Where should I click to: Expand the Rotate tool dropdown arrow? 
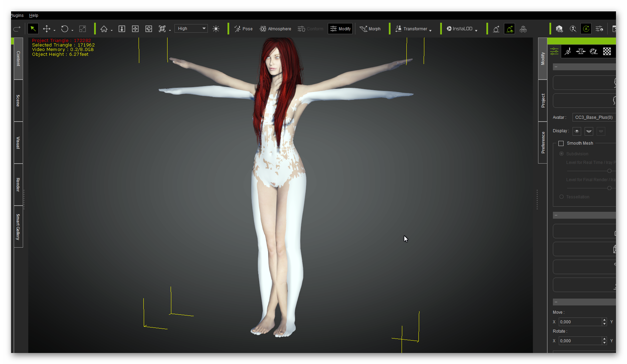[x=72, y=31]
